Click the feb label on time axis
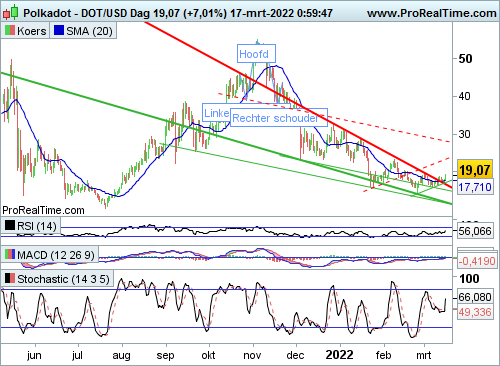The height and width of the screenshot is (366, 500). click(x=383, y=355)
